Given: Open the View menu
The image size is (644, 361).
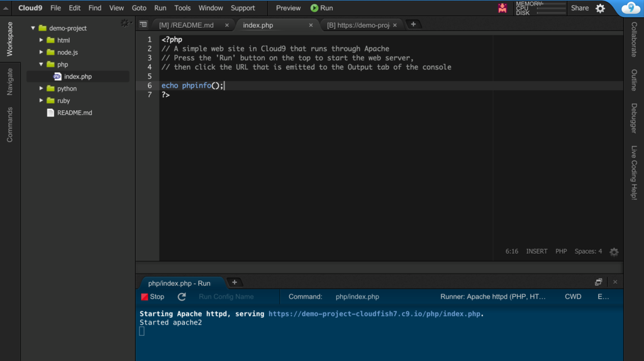Looking at the screenshot, I should pos(116,8).
